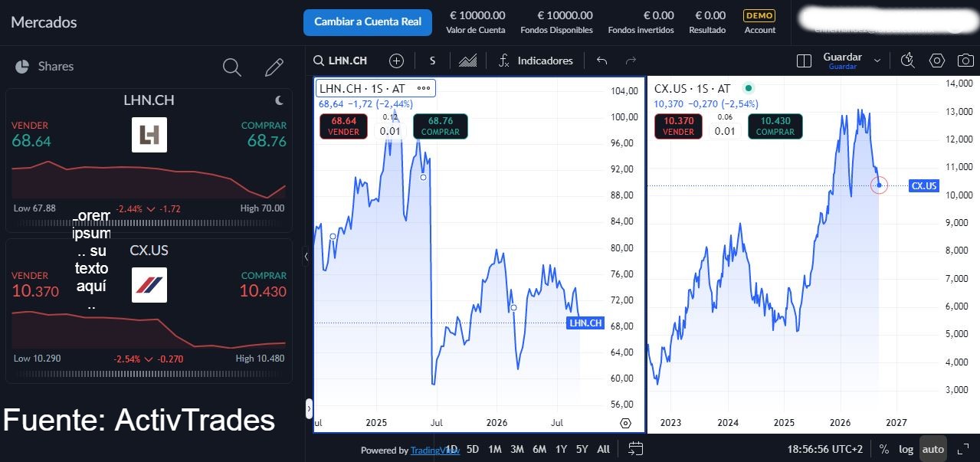Image resolution: width=980 pixels, height=462 pixels.
Task: Click the LHN.CH price label on axis
Action: [x=585, y=323]
